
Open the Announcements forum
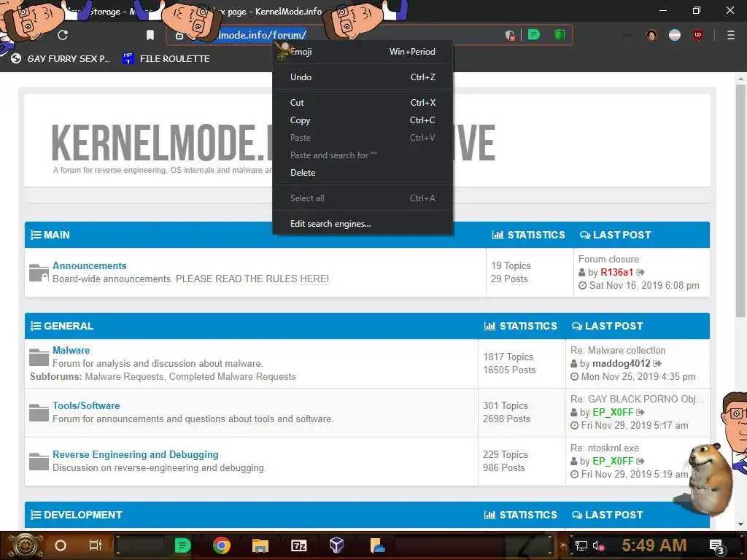tap(90, 265)
